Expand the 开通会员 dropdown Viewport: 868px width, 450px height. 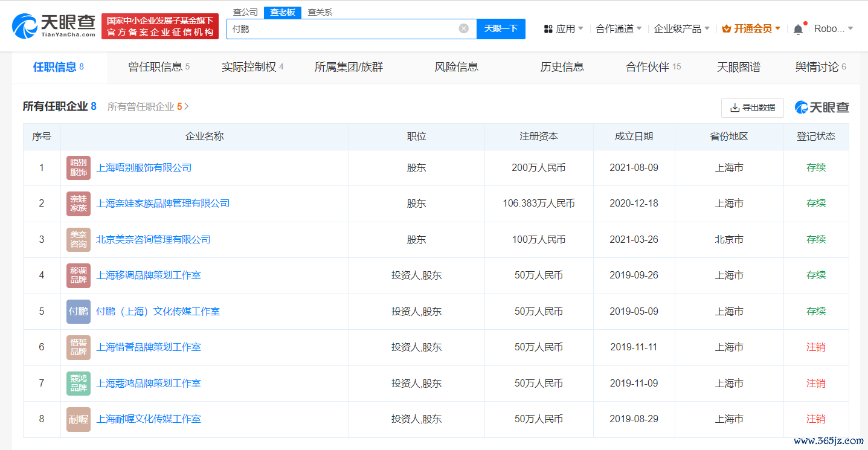pos(777,28)
